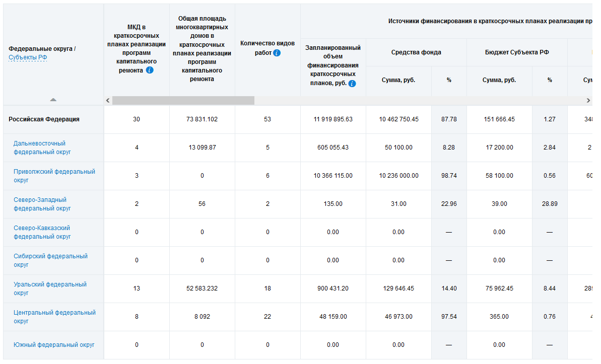Click info icon for Запланированный объем финансирования
The width and height of the screenshot is (601, 364).
tap(352, 84)
